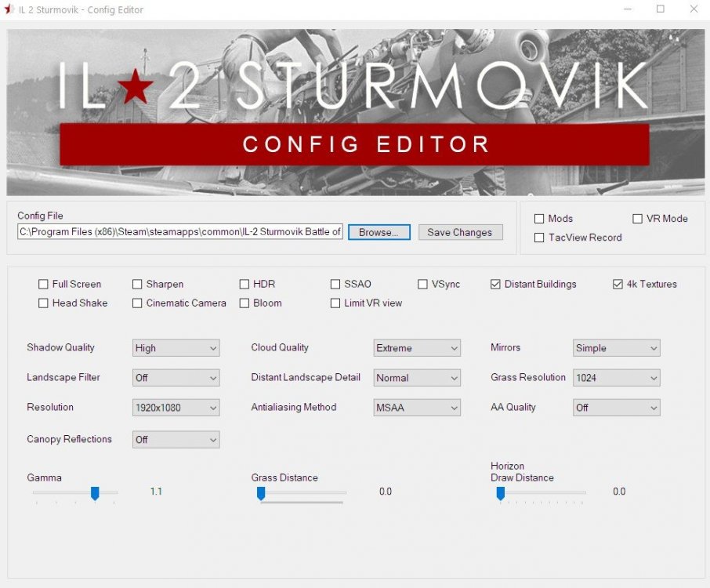Image resolution: width=710 pixels, height=588 pixels.
Task: Disable Distant Buildings
Action: 494,284
